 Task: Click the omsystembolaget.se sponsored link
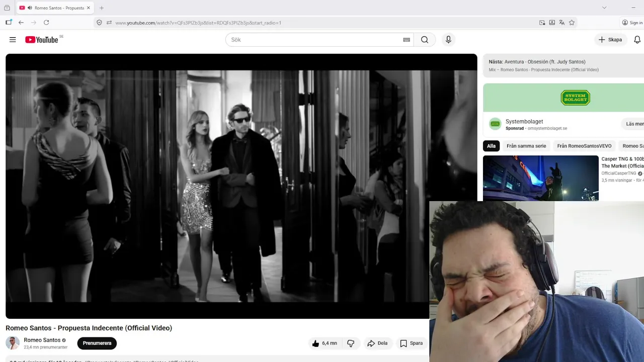547,129
